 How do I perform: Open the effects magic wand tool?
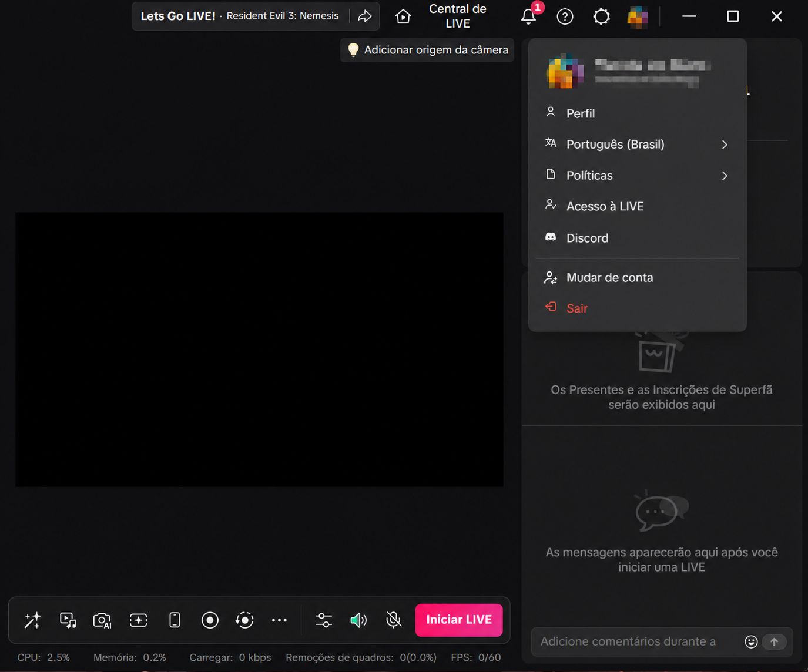coord(32,620)
